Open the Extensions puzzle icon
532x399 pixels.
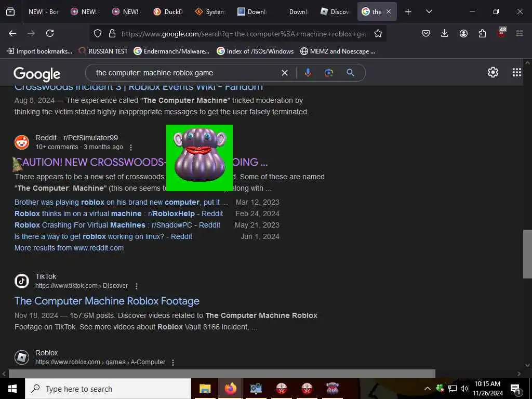coord(482,33)
